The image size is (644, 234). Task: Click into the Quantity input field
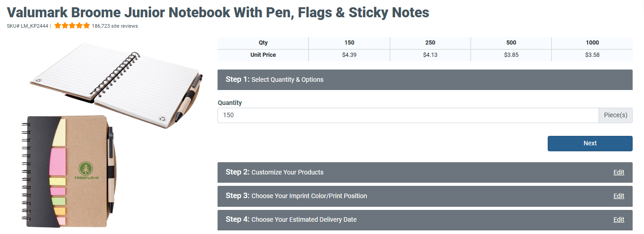click(408, 115)
